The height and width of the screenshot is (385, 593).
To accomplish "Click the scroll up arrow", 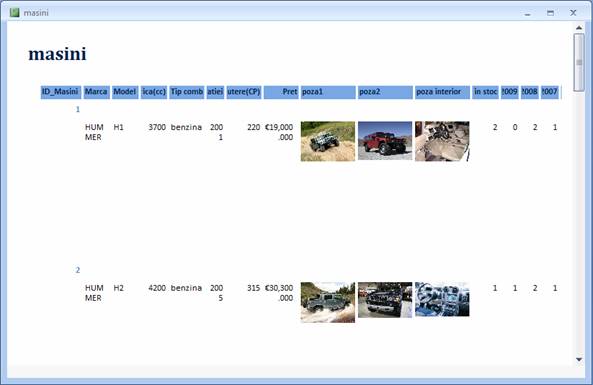I will tap(579, 28).
